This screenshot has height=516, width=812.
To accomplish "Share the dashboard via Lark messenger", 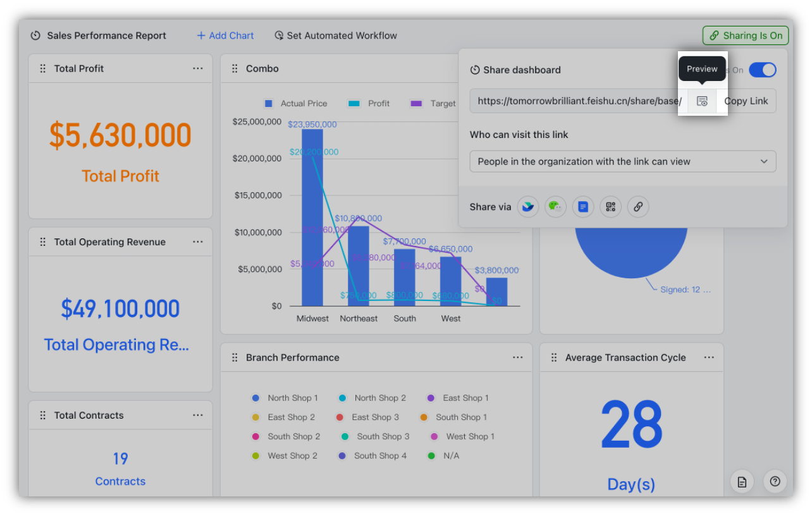I will coord(528,207).
